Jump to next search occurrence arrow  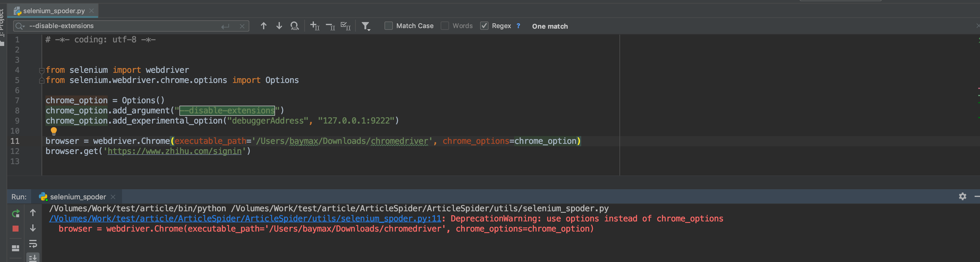(x=279, y=26)
